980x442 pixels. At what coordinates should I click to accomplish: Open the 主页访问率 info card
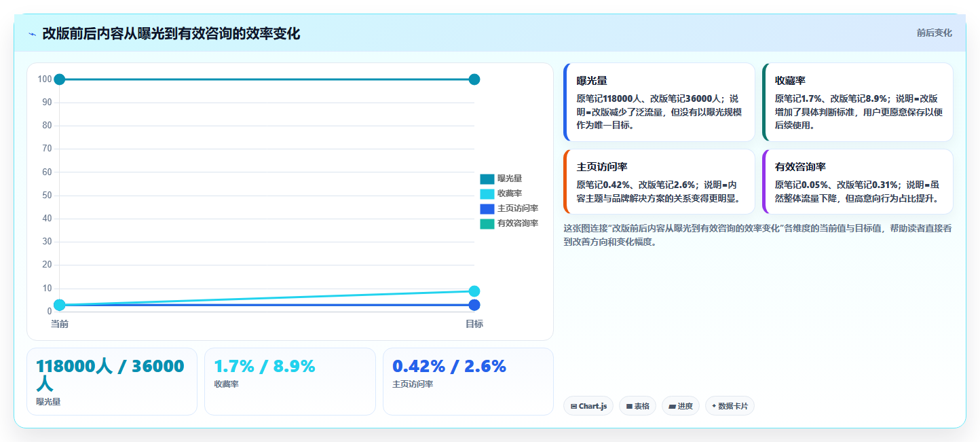659,182
